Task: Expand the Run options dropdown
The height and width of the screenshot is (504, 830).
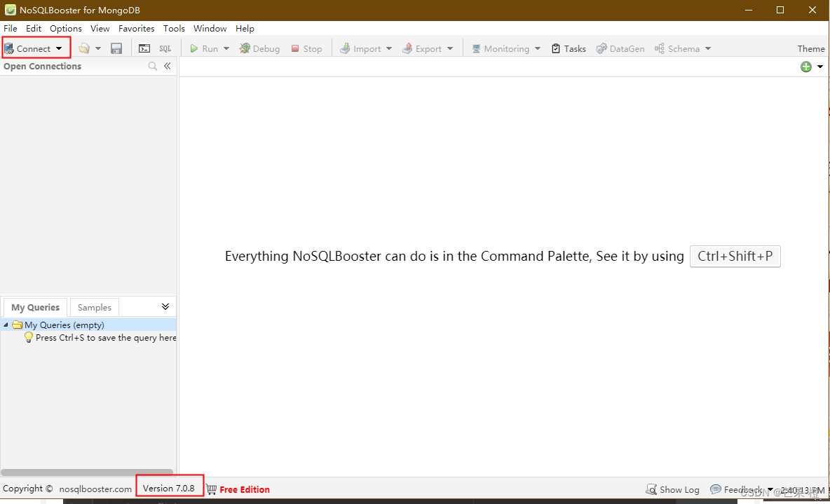Action: pos(226,48)
